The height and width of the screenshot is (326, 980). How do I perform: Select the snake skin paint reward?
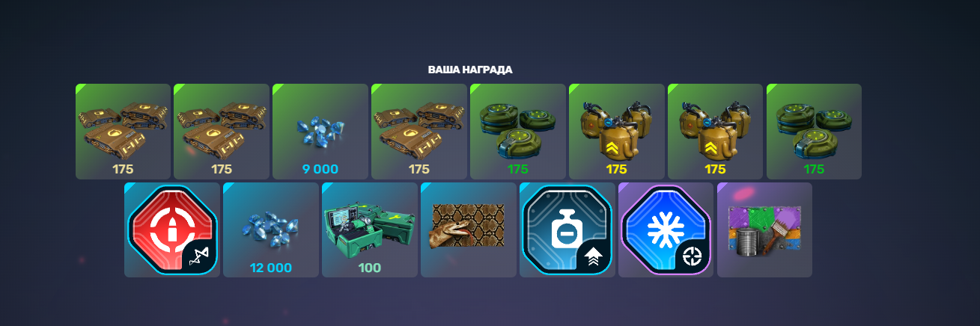click(x=469, y=230)
